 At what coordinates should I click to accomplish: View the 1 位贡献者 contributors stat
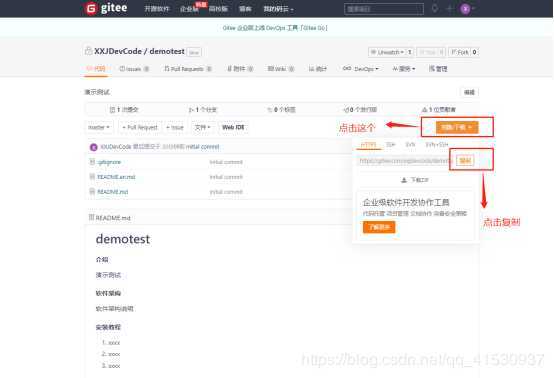point(439,110)
